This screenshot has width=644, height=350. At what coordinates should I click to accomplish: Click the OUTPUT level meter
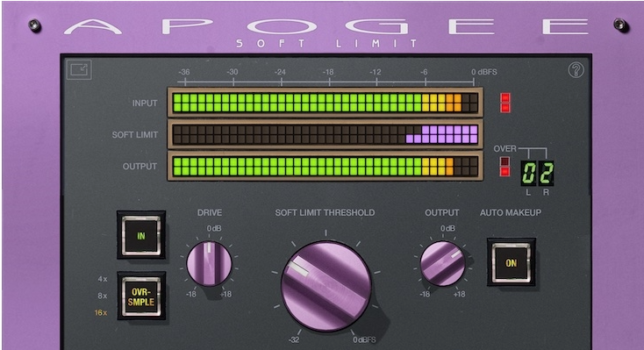tap(326, 167)
